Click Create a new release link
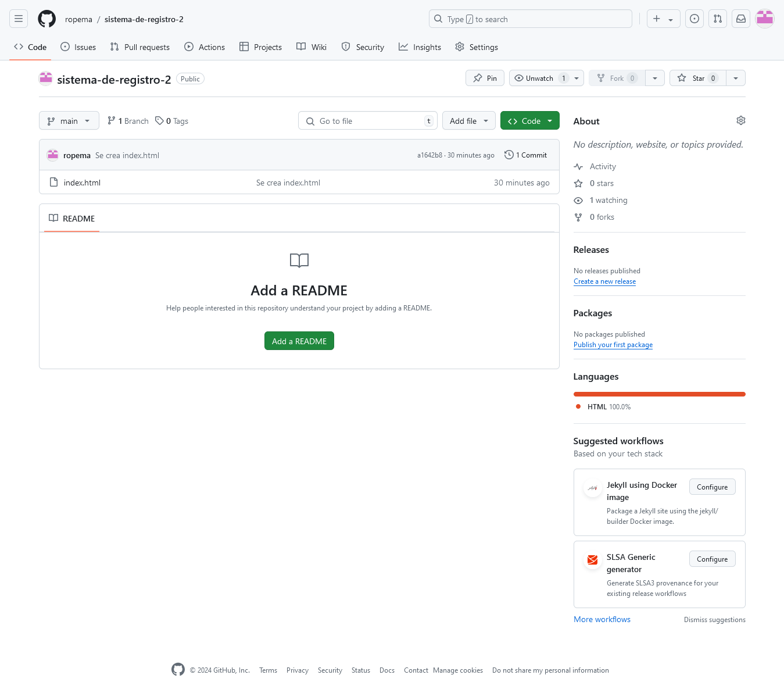The image size is (784, 700). (x=604, y=281)
